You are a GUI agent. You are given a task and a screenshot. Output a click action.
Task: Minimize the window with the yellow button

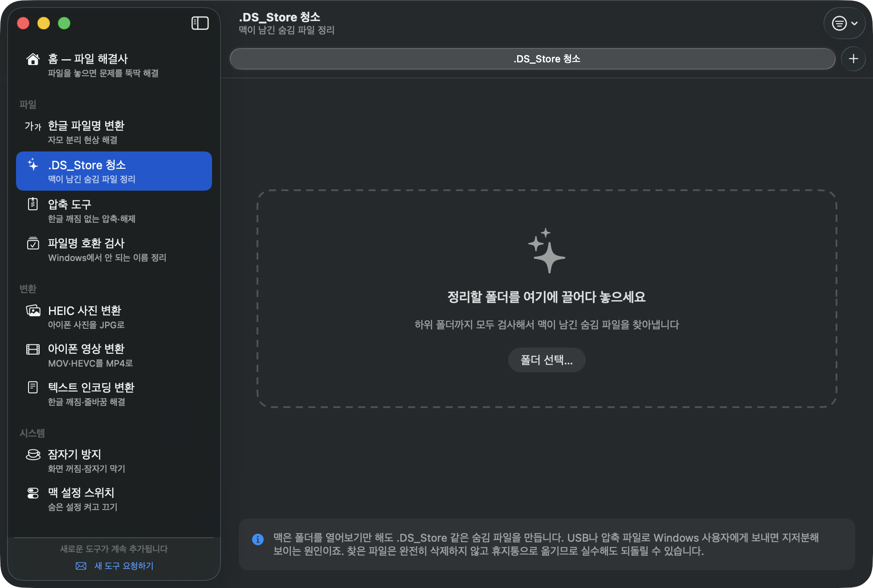44,23
